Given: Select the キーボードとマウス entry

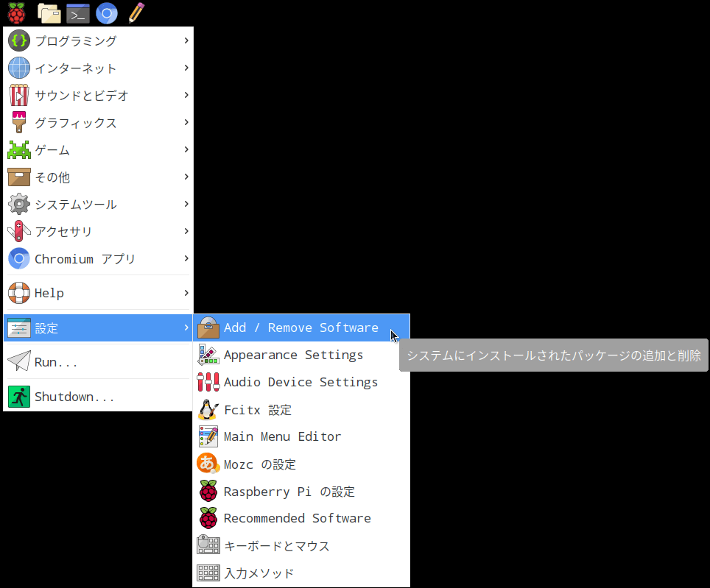Looking at the screenshot, I should tap(301, 545).
